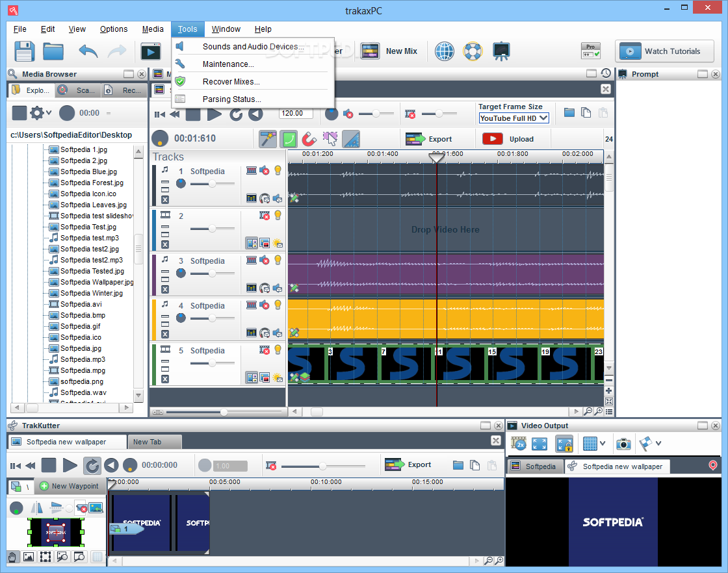
Task: Expand the gear options arrow in Media Browser
Action: tap(49, 113)
